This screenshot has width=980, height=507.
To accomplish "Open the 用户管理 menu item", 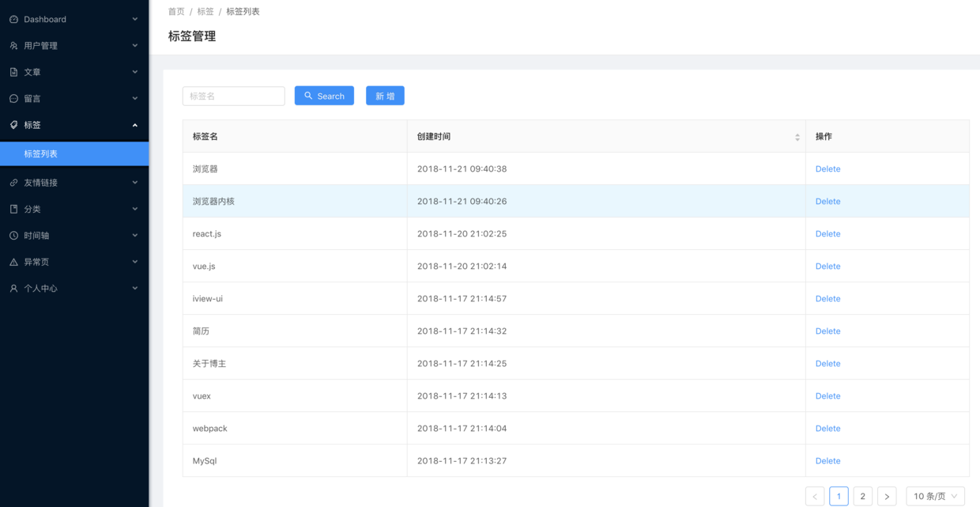I will pyautogui.click(x=74, y=46).
